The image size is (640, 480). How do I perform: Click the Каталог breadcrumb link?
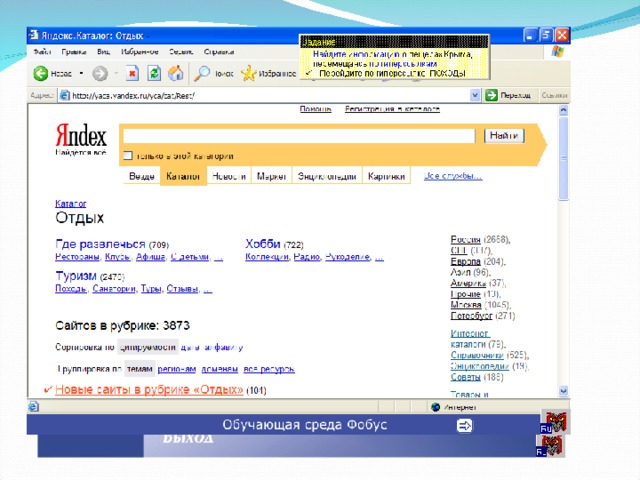click(x=71, y=203)
